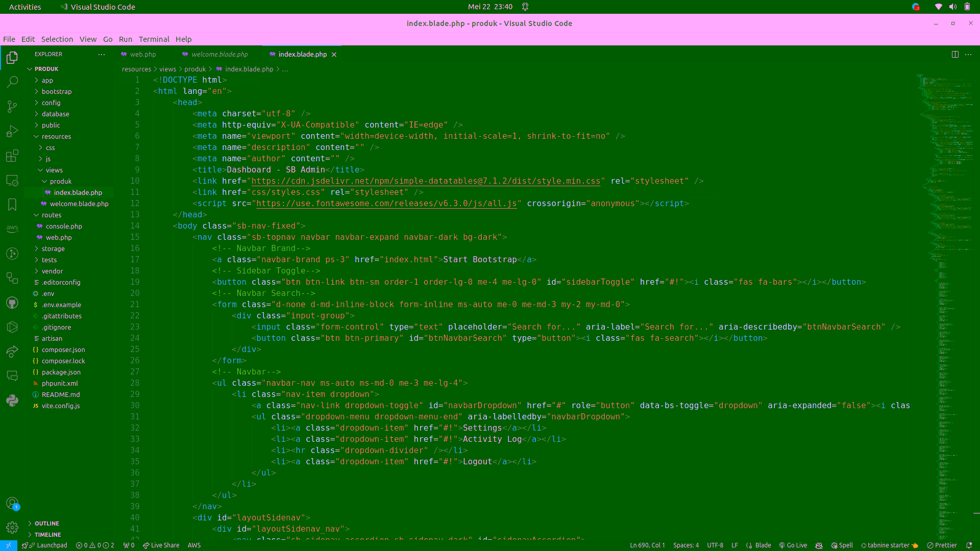This screenshot has width=980, height=551.
Task: Expand the app folder in Explorer
Action: pyautogui.click(x=47, y=80)
